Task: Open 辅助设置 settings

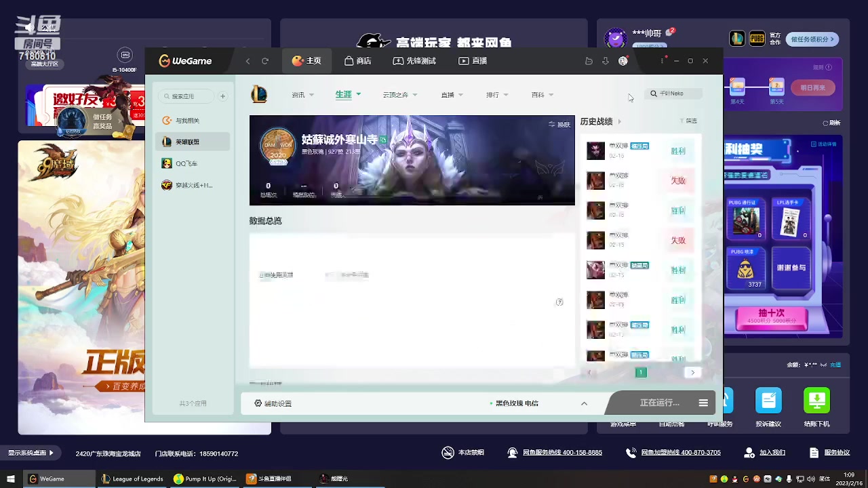Action: [x=273, y=403]
